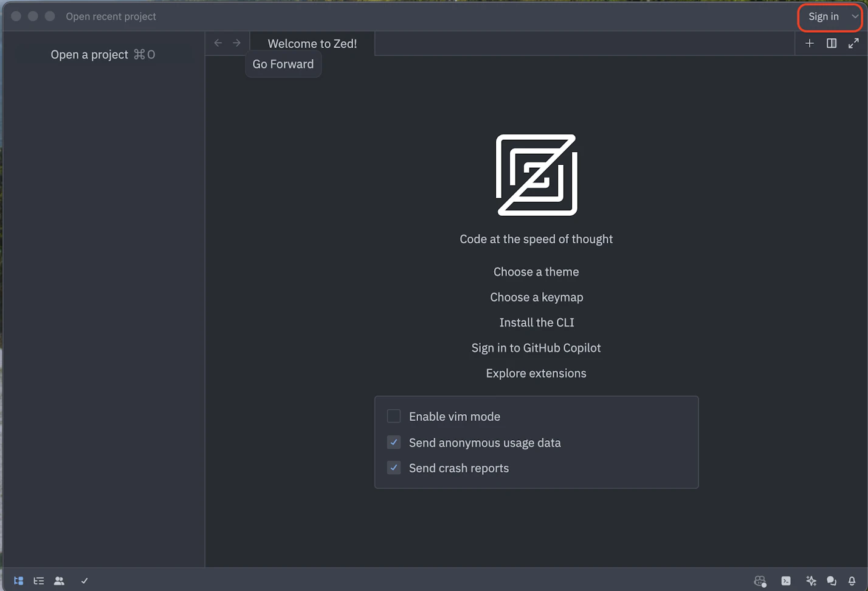Image resolution: width=868 pixels, height=591 pixels.
Task: Open the chat panel icon
Action: tap(832, 581)
